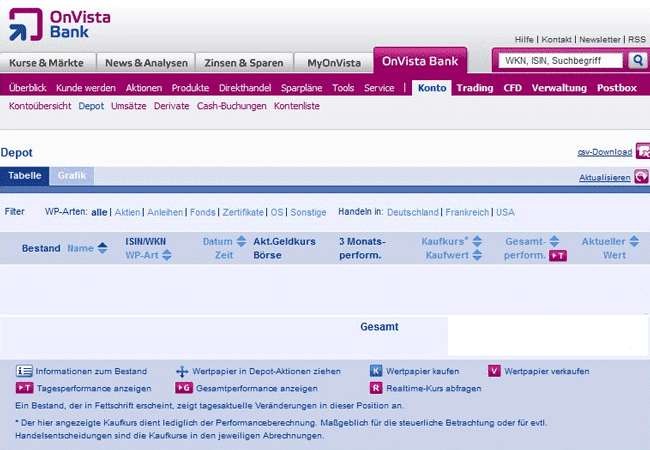This screenshot has width=650, height=450.
Task: Filter WP-Arten by alle
Action: click(99, 212)
